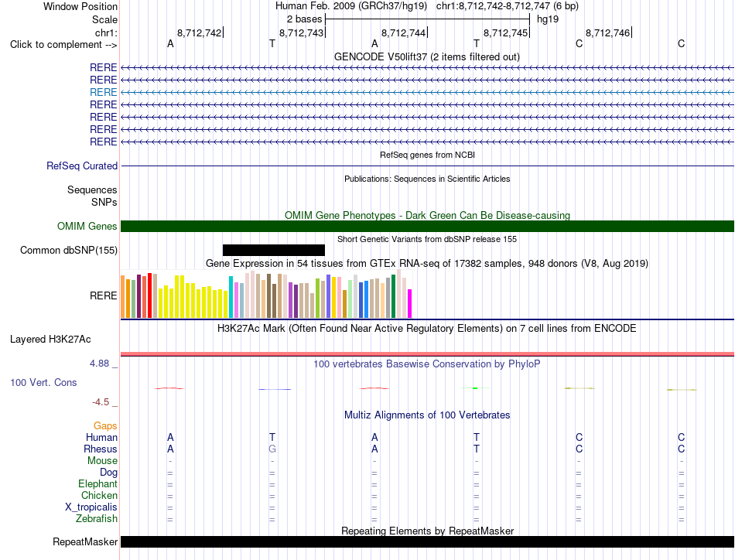Open Repeating Elements by RepeatMasker title

click(x=427, y=531)
